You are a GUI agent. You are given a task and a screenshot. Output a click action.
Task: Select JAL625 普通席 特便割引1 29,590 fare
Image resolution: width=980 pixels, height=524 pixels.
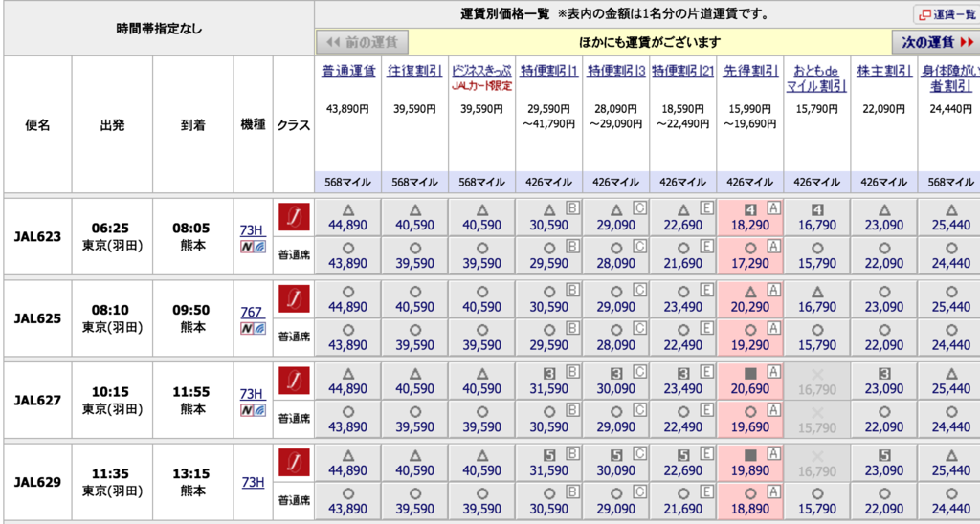click(x=548, y=338)
